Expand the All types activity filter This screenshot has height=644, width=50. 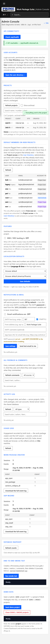[21, 409]
